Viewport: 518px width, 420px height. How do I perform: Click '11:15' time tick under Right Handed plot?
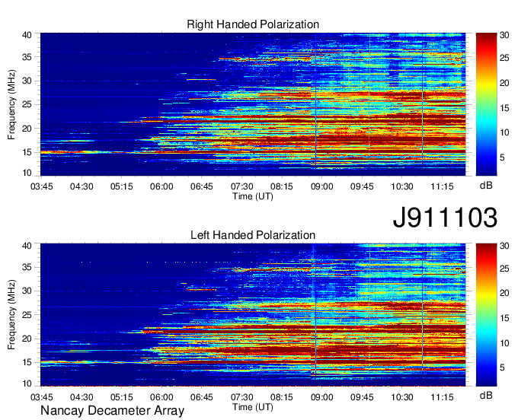click(443, 186)
